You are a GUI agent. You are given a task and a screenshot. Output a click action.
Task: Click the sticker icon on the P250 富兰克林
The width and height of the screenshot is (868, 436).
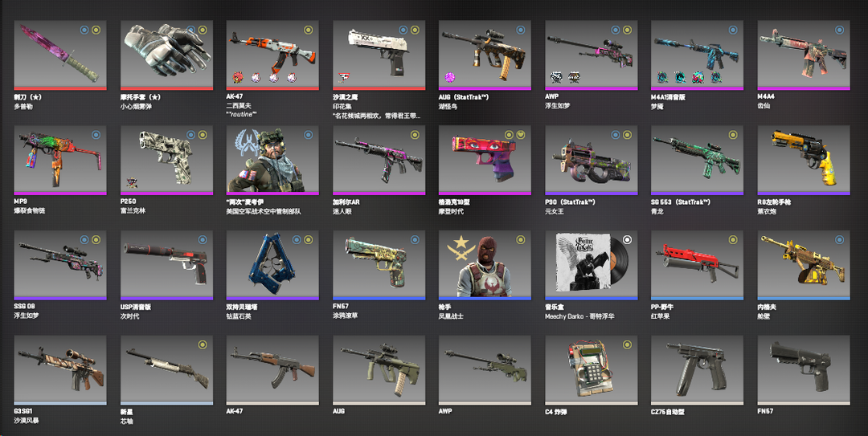tap(132, 182)
